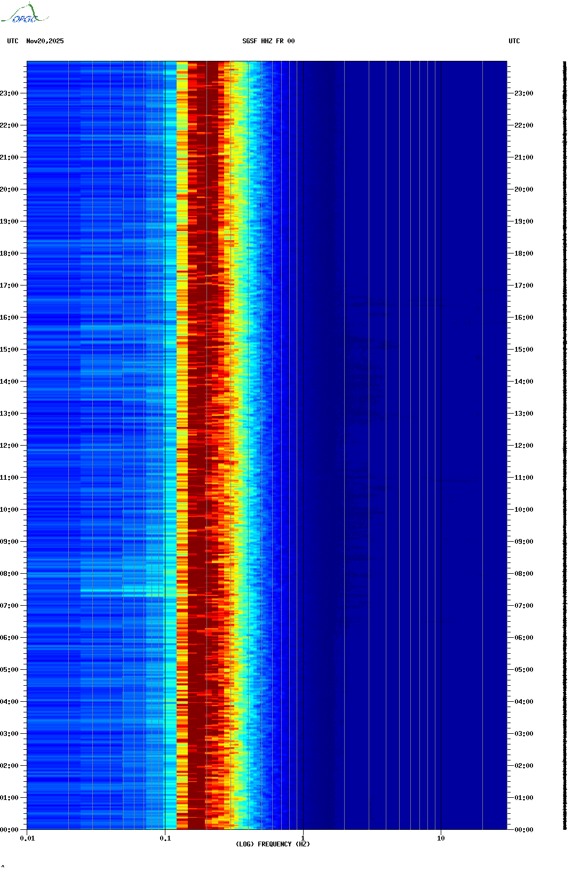Click the 0.01 frequency axis label
The height and width of the screenshot is (872, 588).
[27, 838]
